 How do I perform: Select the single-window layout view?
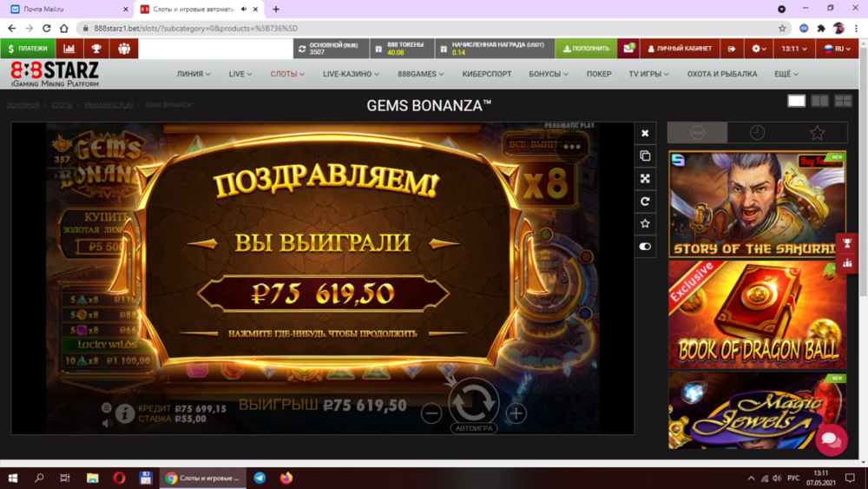(796, 101)
